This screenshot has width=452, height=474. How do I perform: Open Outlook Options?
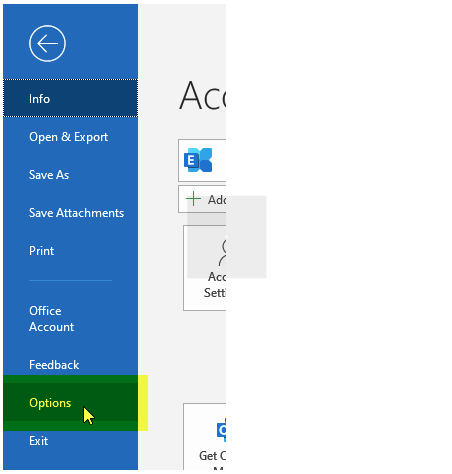coord(70,403)
